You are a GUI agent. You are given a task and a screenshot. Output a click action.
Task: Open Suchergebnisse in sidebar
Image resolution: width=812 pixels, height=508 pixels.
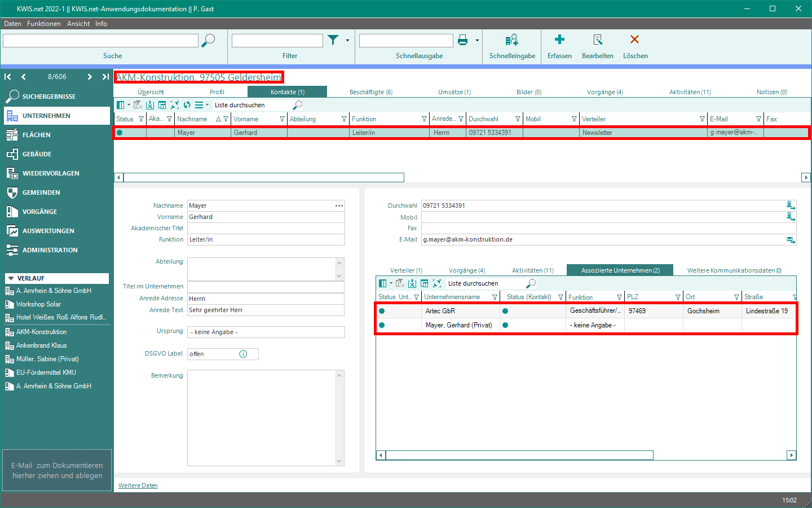[56, 97]
